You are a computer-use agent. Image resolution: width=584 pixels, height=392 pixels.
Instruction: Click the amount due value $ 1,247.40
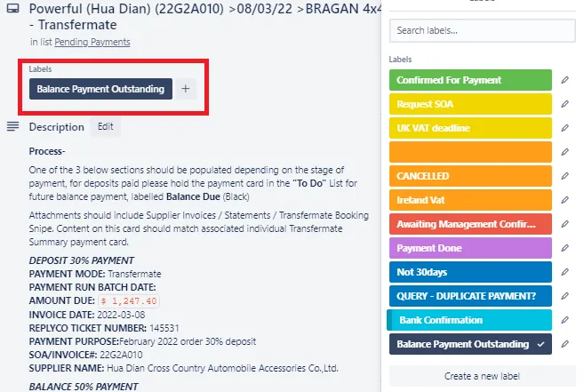[x=129, y=301]
